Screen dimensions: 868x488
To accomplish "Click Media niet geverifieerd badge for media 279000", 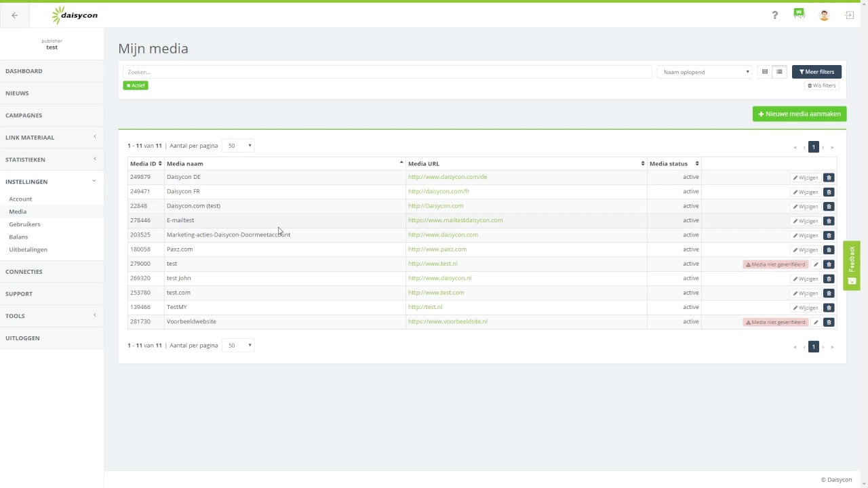I will [x=776, y=264].
